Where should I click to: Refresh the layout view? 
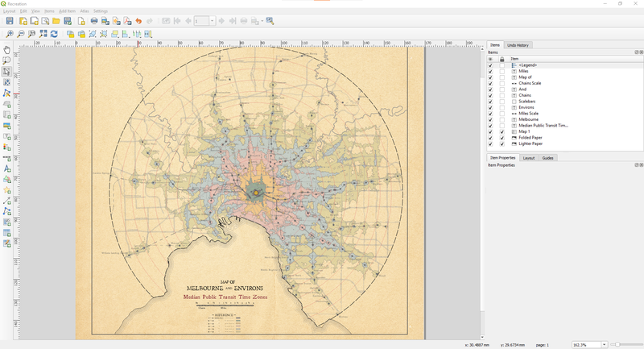[54, 34]
